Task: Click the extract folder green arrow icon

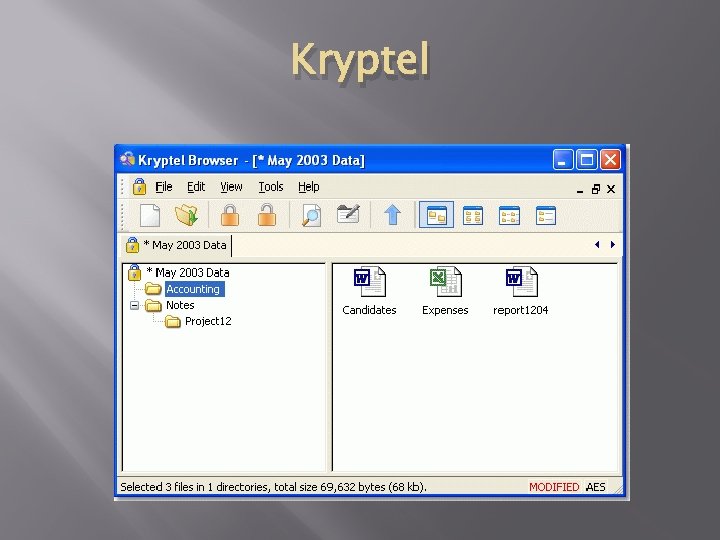Action: pos(186,215)
